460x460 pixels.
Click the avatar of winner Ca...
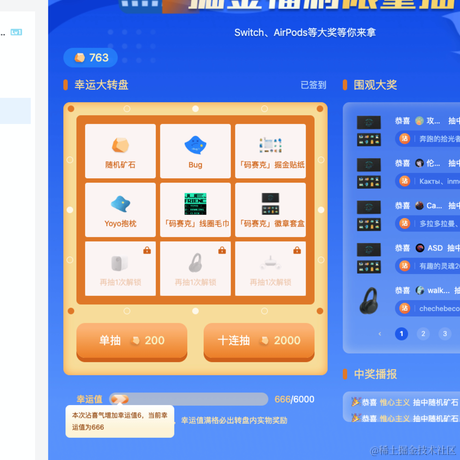419,206
